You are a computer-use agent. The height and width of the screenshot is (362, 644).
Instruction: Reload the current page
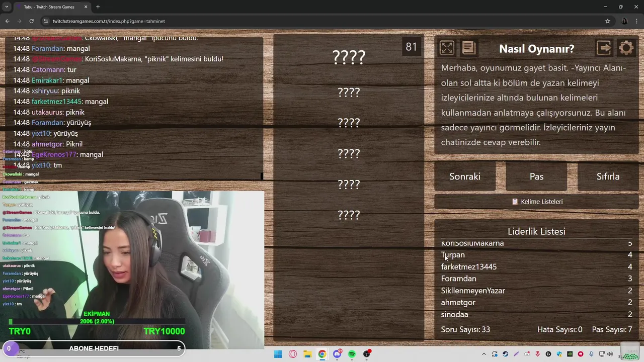tap(31, 21)
